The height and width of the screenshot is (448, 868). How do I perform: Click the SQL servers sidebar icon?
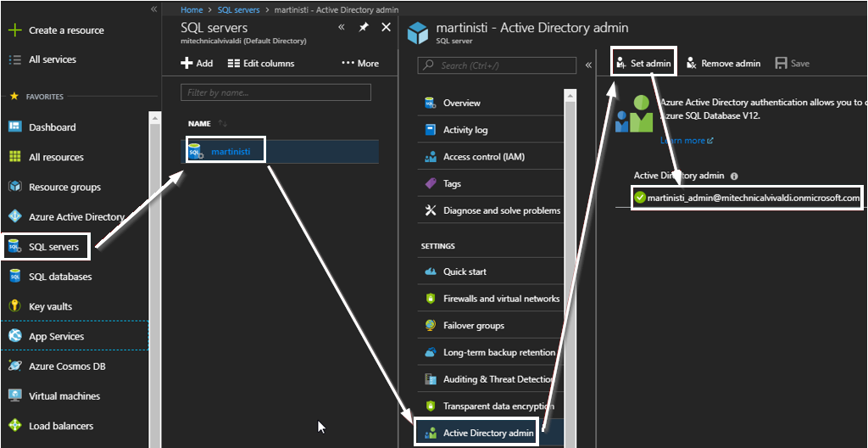[15, 247]
